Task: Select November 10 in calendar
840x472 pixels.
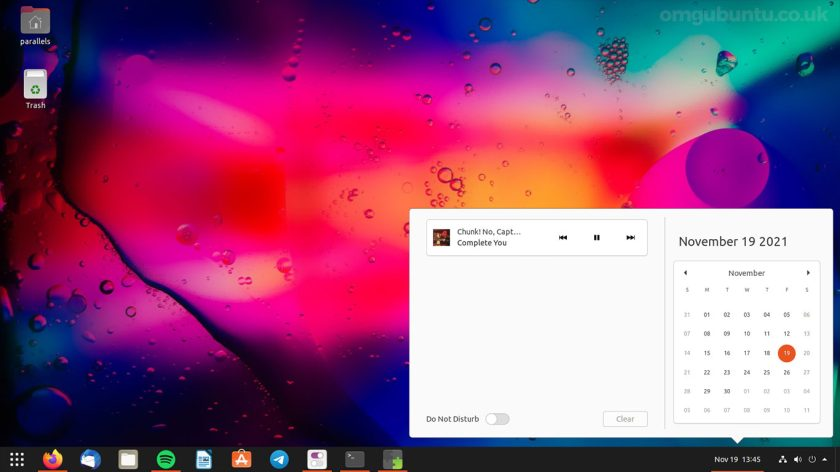Action: [747, 334]
